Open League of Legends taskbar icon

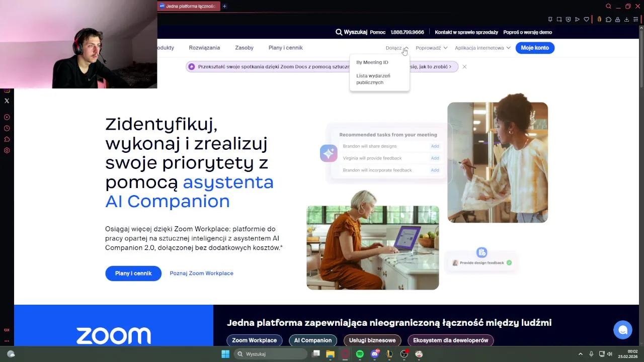click(389, 354)
